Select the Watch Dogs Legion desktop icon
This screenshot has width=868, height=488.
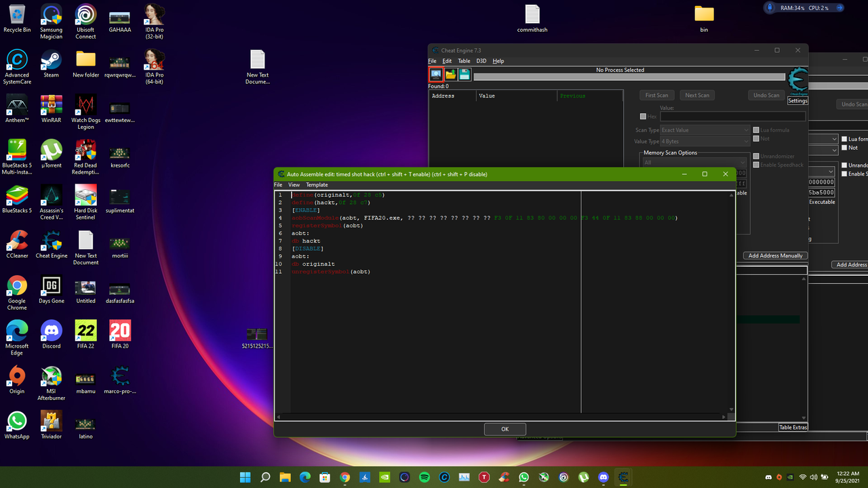(x=85, y=113)
